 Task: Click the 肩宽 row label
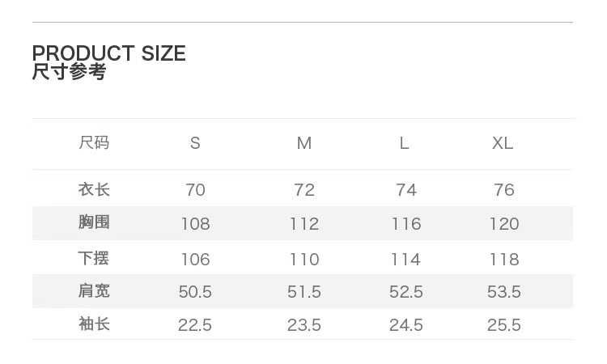coord(94,291)
